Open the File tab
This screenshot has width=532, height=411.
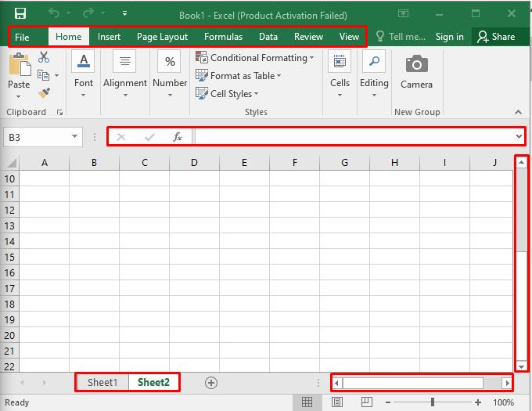click(22, 37)
